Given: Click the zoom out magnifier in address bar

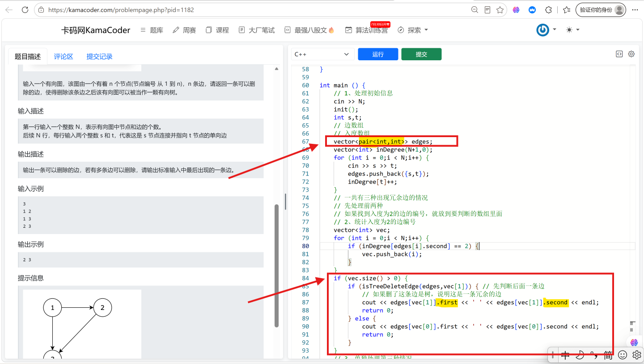Looking at the screenshot, I should click(x=475, y=9).
